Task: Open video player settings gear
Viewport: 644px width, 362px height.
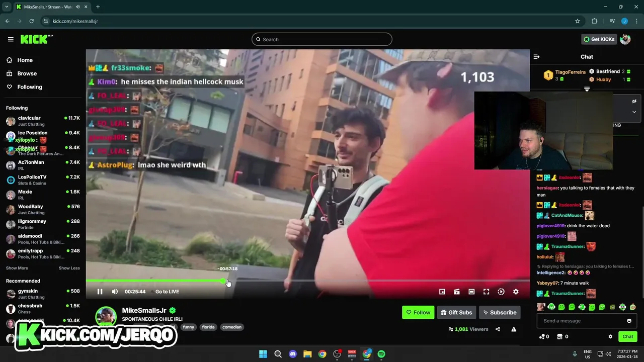Action: [516, 292]
